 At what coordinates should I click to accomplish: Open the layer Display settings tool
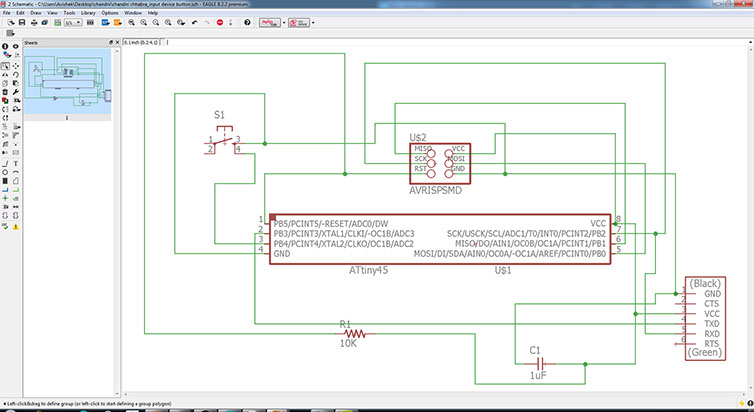coord(5,55)
